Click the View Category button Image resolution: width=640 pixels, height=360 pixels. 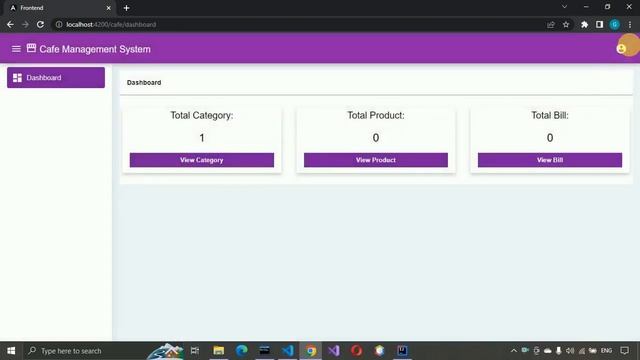[x=202, y=160]
